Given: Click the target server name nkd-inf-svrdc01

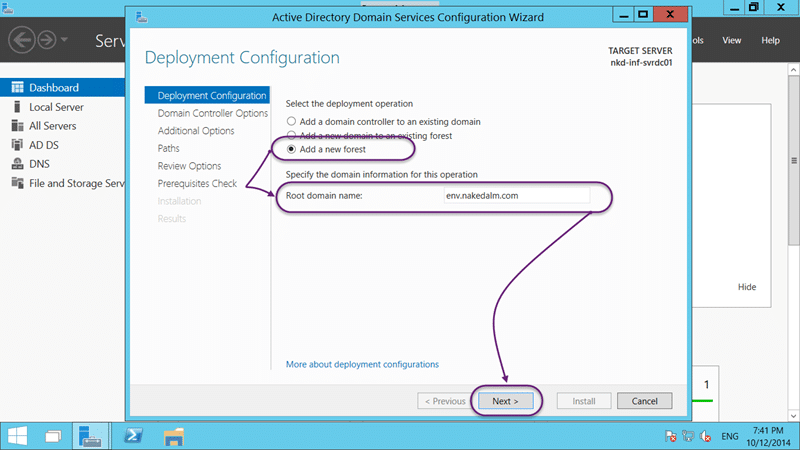Looking at the screenshot, I should tap(641, 63).
